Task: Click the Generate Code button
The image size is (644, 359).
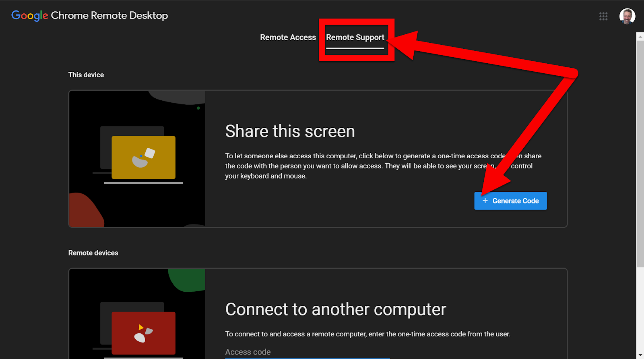Action: pyautogui.click(x=510, y=201)
